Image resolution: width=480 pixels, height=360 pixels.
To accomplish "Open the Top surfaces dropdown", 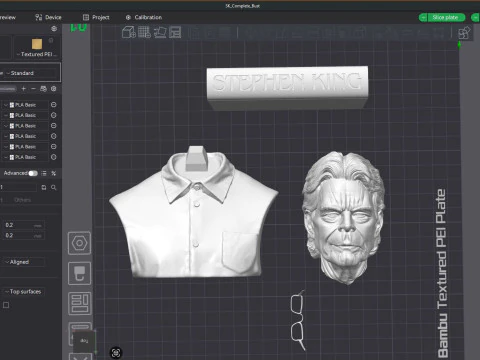I will [24, 292].
